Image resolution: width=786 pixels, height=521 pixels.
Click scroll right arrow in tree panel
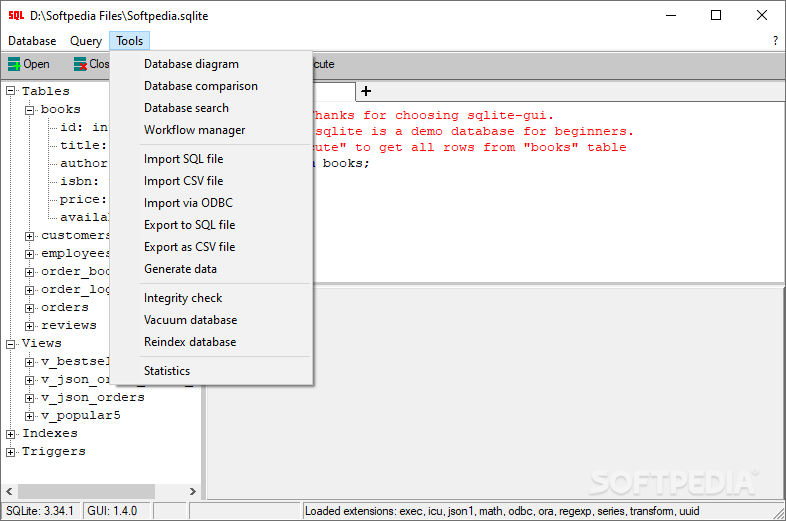(x=193, y=491)
